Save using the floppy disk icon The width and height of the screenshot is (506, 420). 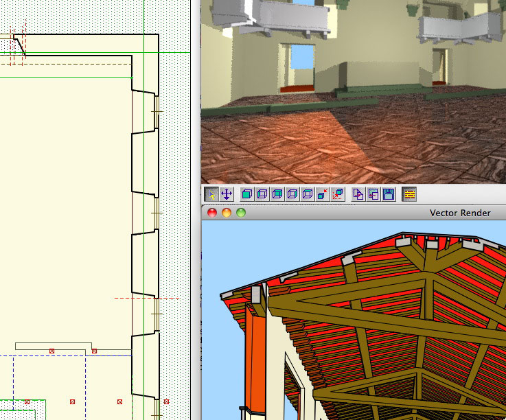[389, 194]
